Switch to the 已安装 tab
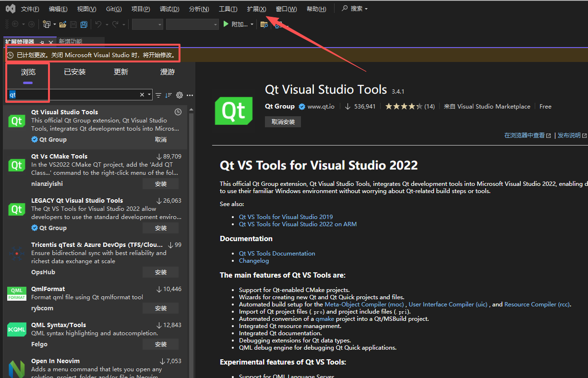The height and width of the screenshot is (378, 588). (75, 72)
